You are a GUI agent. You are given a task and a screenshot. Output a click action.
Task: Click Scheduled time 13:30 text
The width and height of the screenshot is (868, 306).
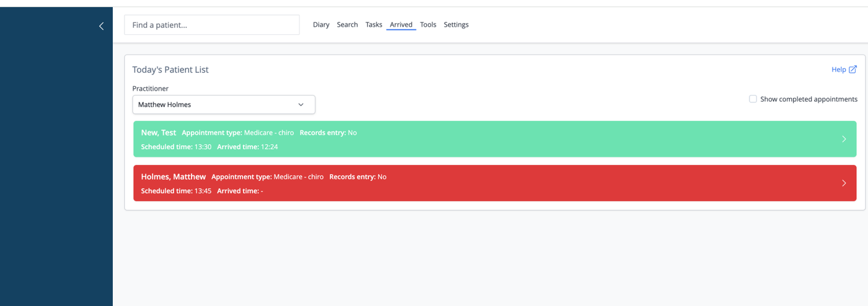pyautogui.click(x=176, y=147)
